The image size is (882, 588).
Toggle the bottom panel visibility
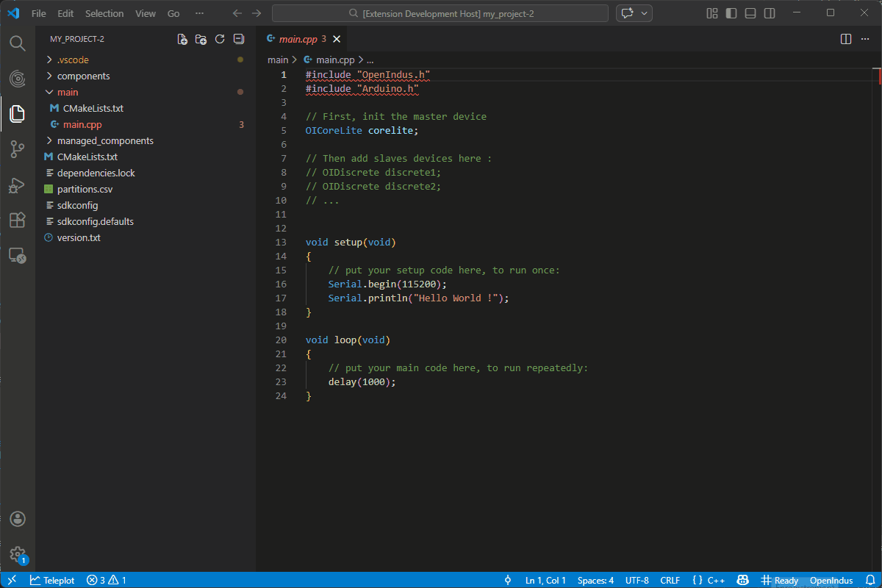(750, 13)
